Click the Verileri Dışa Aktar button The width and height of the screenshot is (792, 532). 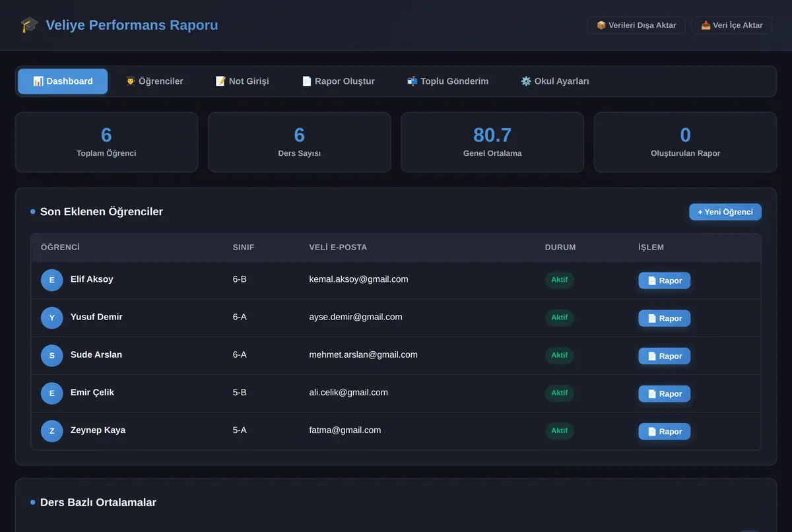click(x=636, y=25)
